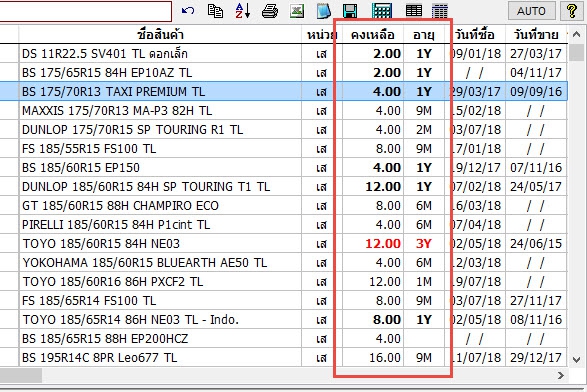Viewport: 587px width, 392px height.
Task: Open the picture image icon
Action: tap(297, 11)
